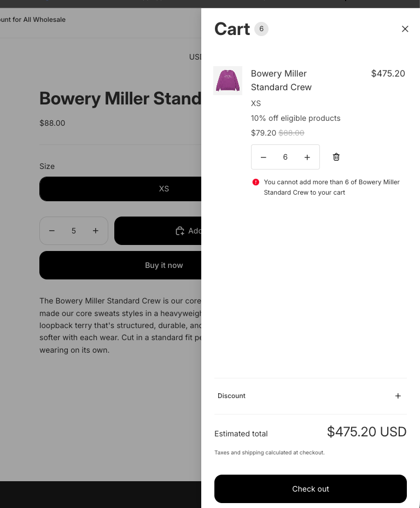This screenshot has height=508, width=420.
Task: Click the cart quantity field showing 6
Action: 285,157
